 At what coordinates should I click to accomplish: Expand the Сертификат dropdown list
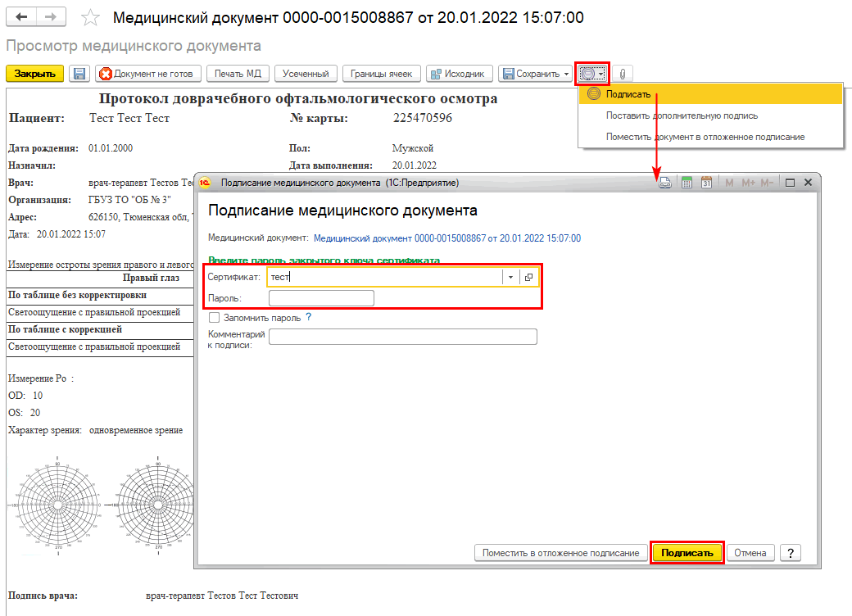click(510, 277)
